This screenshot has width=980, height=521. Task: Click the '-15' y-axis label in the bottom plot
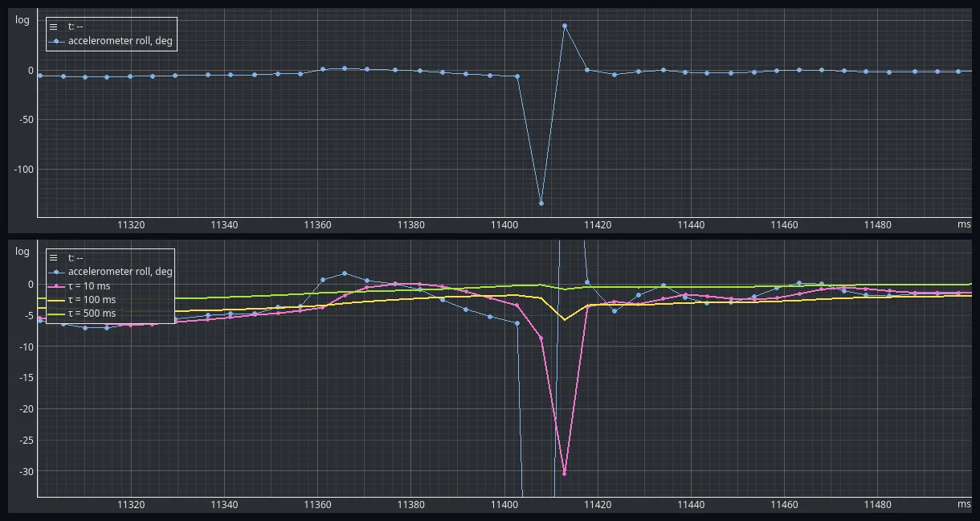pos(26,378)
